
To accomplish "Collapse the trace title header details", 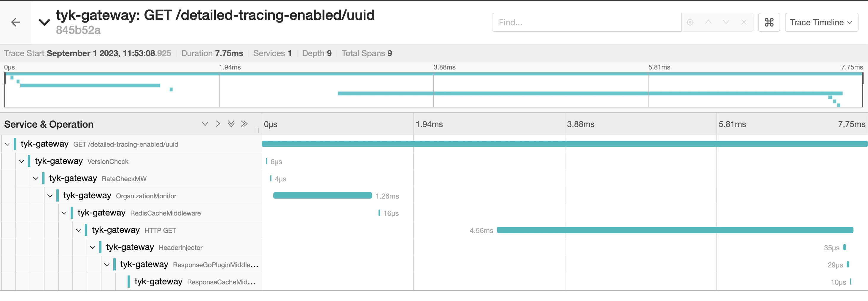I will click(44, 22).
